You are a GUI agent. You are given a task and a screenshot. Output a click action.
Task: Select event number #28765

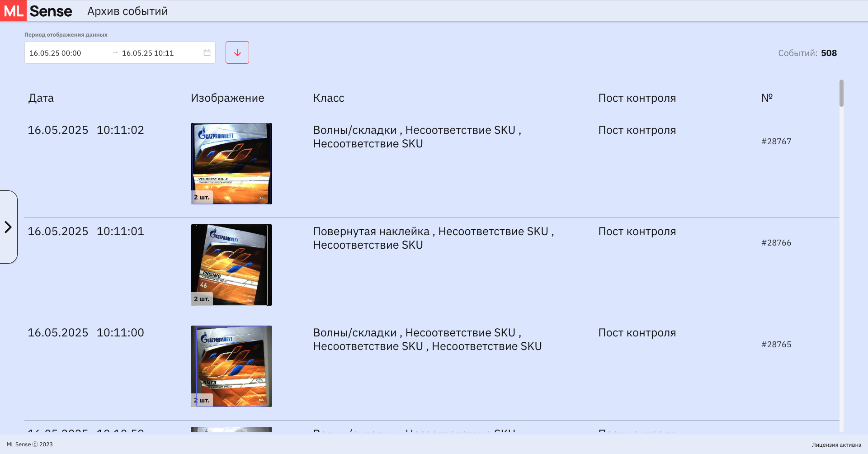pos(776,345)
